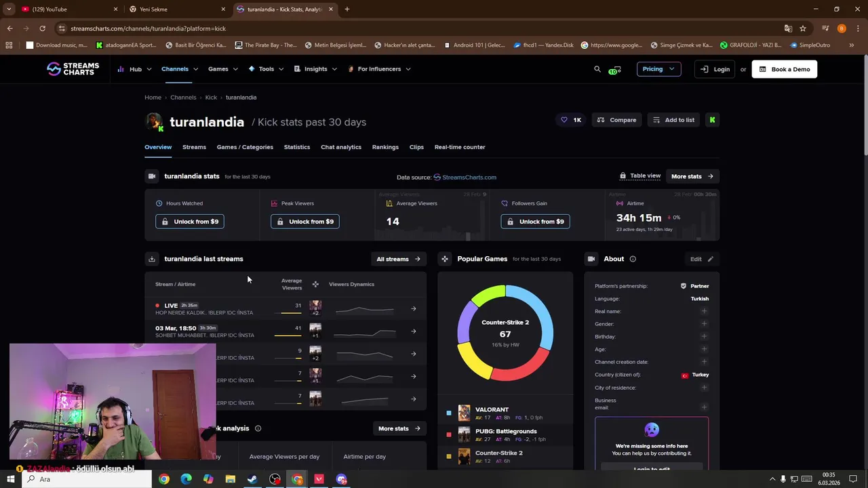Switch to the Streams tab

pyautogui.click(x=194, y=147)
